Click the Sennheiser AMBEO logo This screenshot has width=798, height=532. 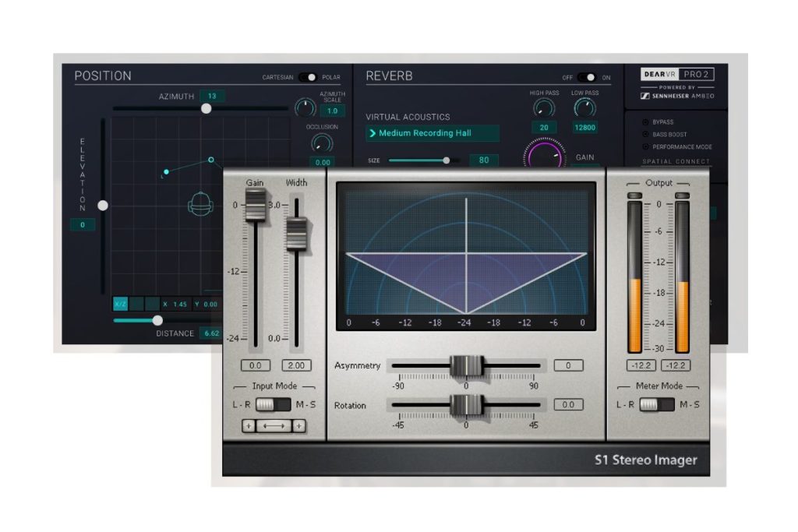coord(677,96)
